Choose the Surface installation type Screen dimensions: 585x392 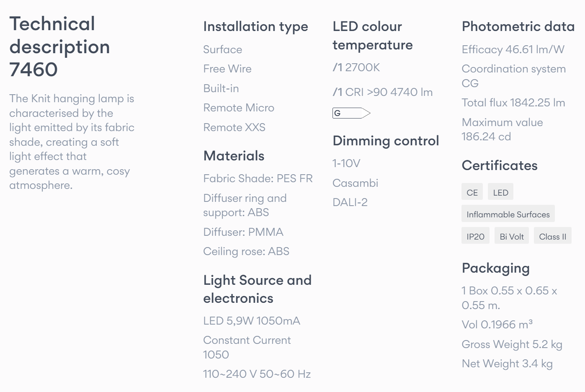click(223, 49)
